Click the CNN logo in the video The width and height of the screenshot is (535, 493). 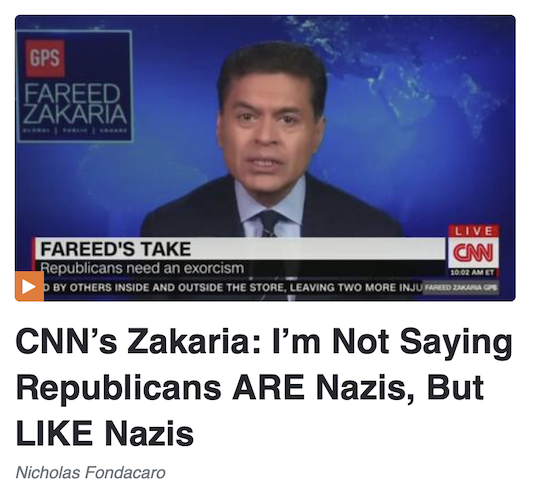coord(473,253)
